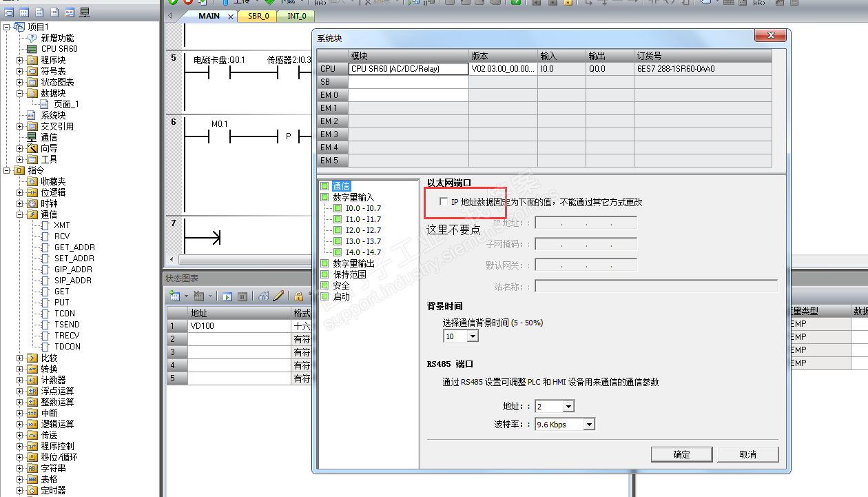Enable fixed IP address data checkbox
Screen dimensions: 868x497
pos(444,202)
